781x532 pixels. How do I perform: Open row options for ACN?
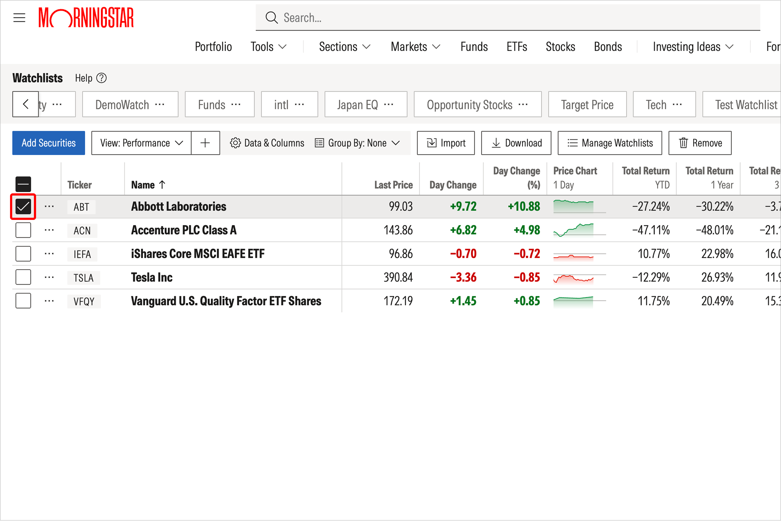tap(49, 230)
